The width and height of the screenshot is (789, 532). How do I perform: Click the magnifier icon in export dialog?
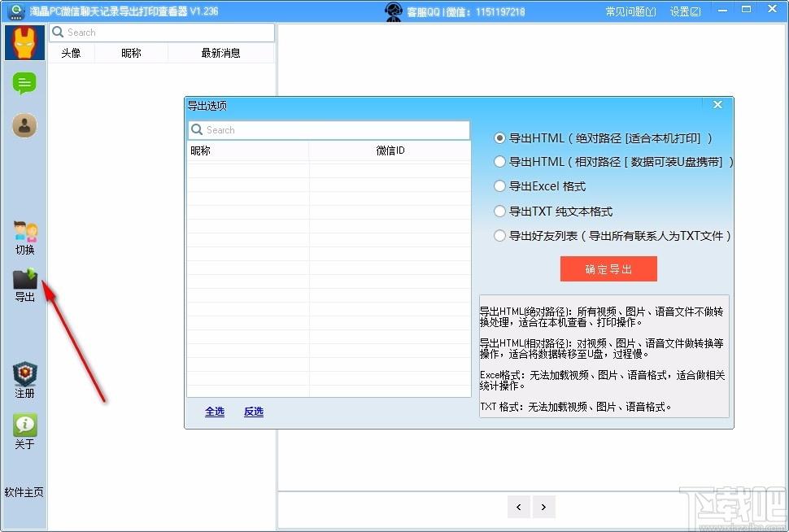(197, 129)
